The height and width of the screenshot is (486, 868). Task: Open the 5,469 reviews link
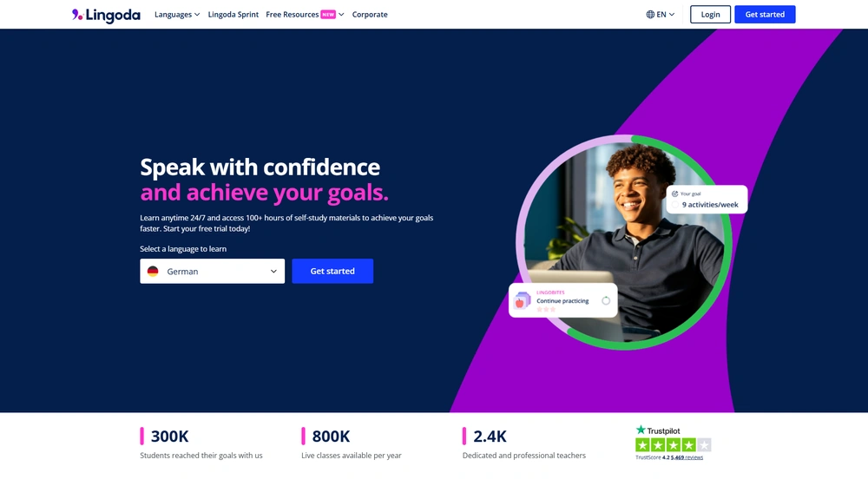(687, 457)
